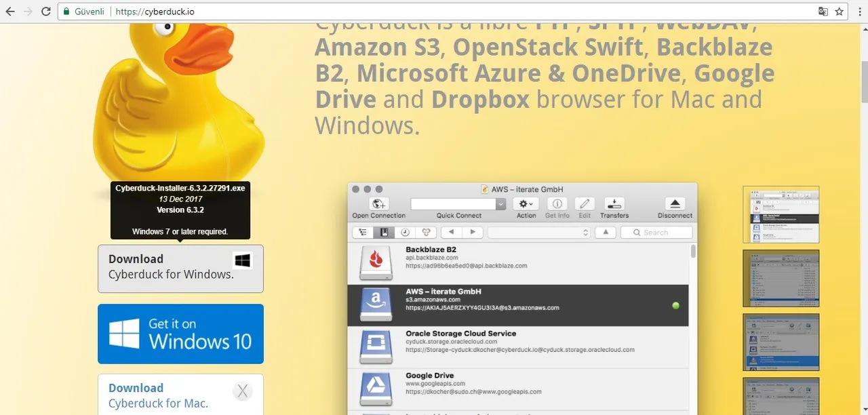This screenshot has height=415, width=868.
Task: Click the api.backblaze.com text
Action: click(432, 258)
